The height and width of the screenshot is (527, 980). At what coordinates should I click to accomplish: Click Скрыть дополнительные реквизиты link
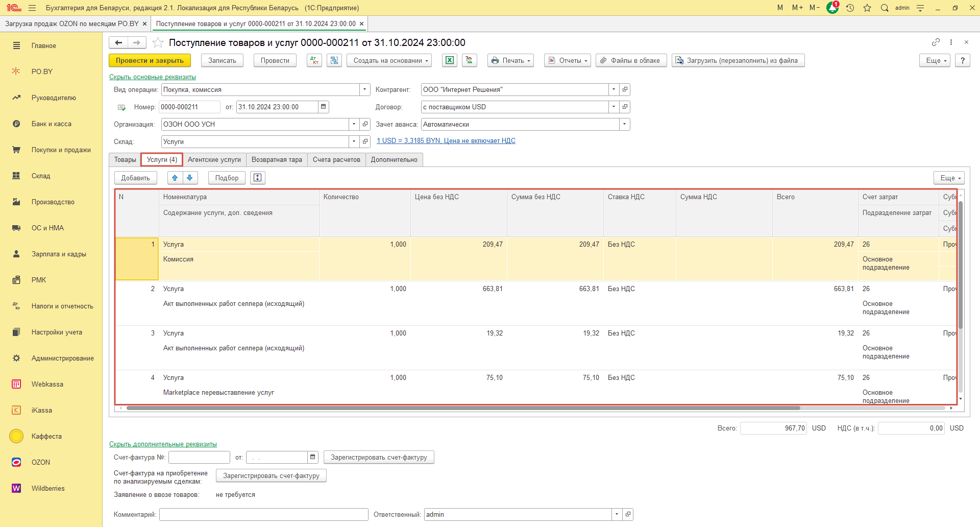point(163,444)
